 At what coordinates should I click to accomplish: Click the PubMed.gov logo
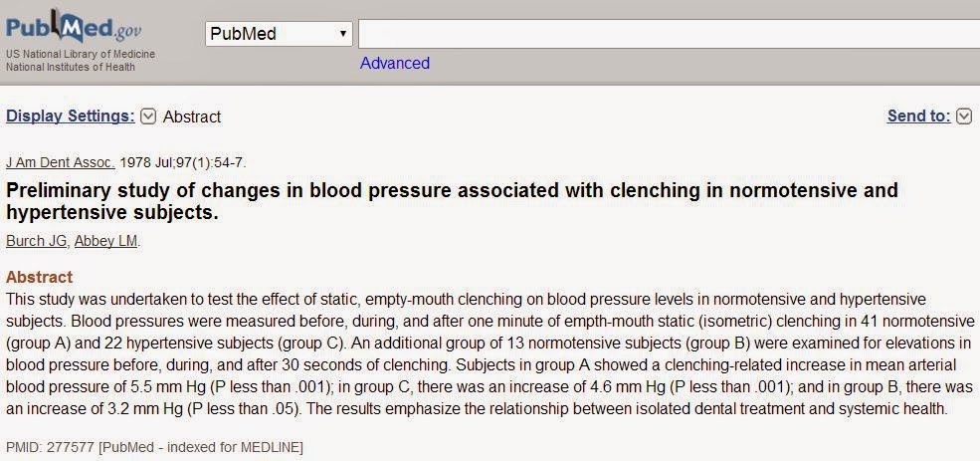coord(74,28)
